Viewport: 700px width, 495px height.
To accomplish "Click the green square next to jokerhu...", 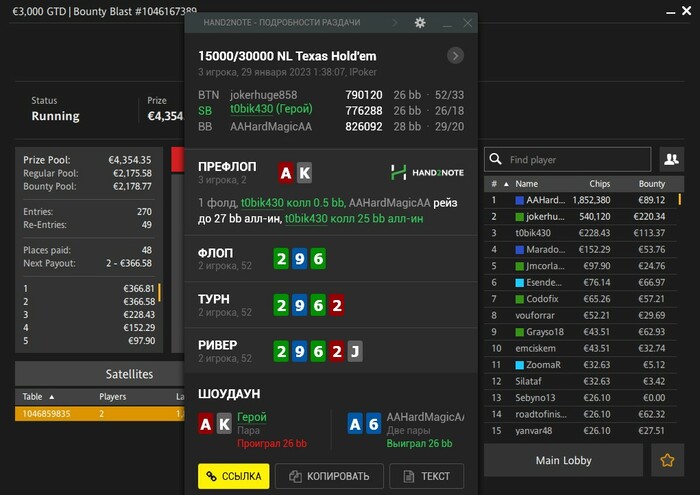I will pyautogui.click(x=520, y=217).
